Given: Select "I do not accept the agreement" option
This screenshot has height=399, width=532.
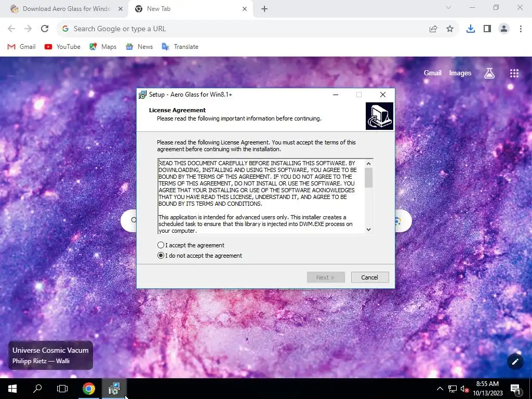Looking at the screenshot, I should 161,256.
